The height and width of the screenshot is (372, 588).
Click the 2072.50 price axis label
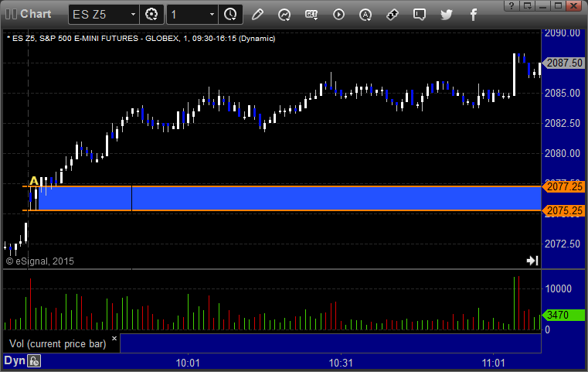(x=563, y=244)
